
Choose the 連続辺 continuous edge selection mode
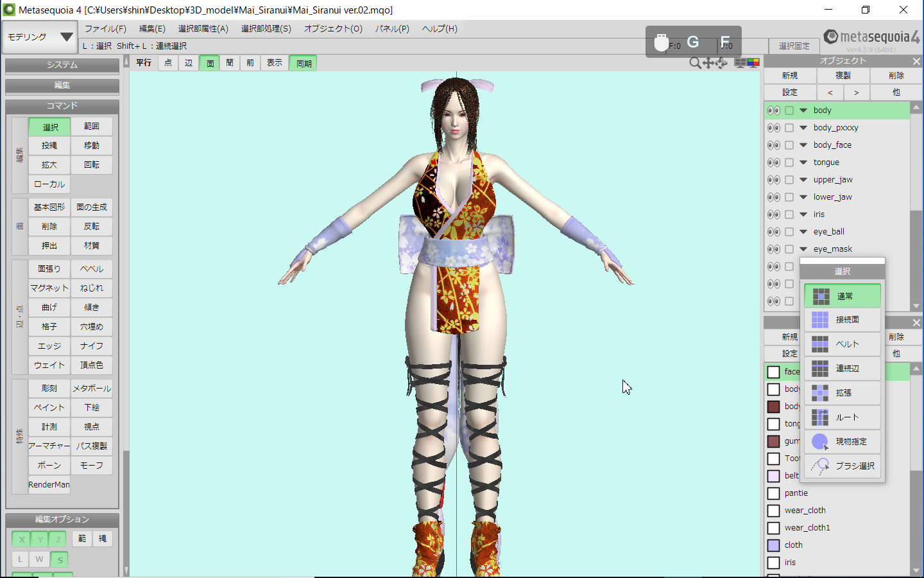point(842,369)
